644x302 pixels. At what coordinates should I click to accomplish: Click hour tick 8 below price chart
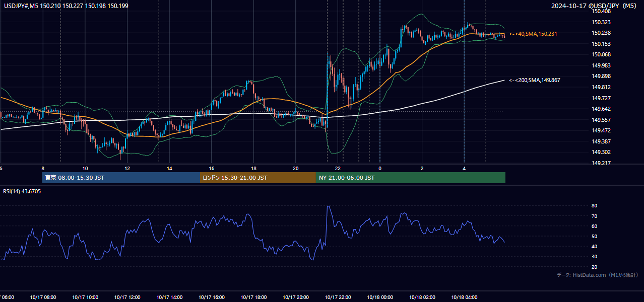43,168
